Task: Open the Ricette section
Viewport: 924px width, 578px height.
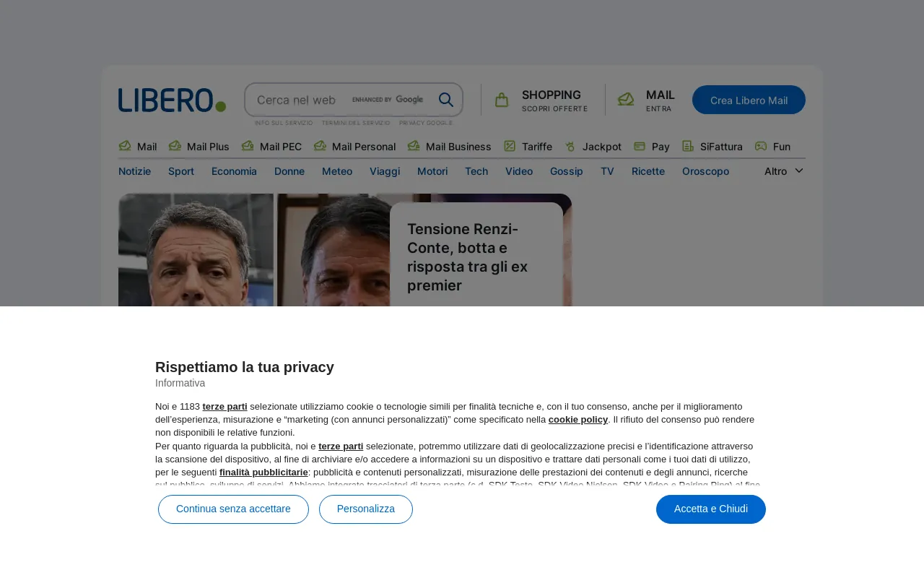Action: coord(648,171)
